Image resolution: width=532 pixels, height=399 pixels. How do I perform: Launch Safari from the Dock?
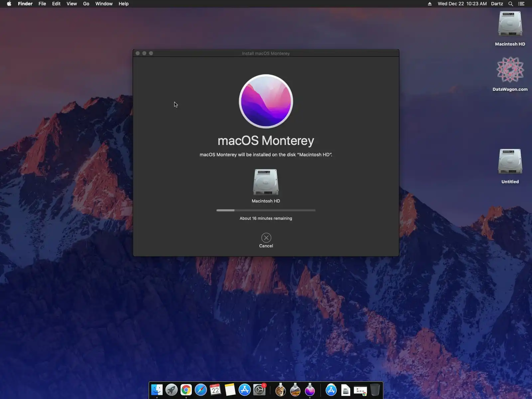pos(201,390)
